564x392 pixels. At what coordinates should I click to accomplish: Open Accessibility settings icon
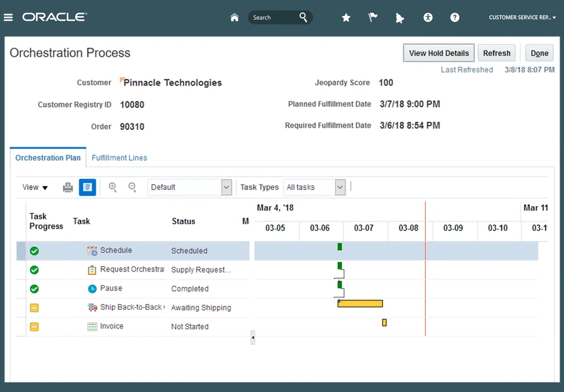(428, 17)
